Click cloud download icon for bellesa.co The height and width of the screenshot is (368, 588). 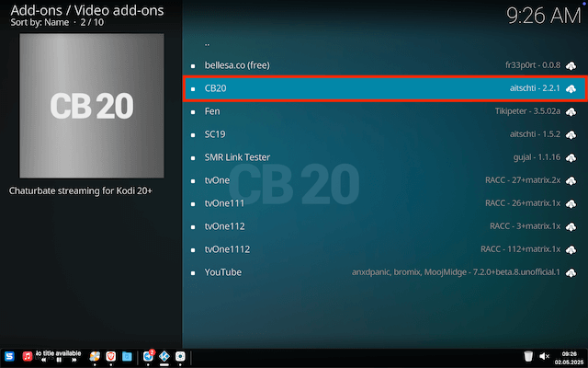click(x=571, y=65)
